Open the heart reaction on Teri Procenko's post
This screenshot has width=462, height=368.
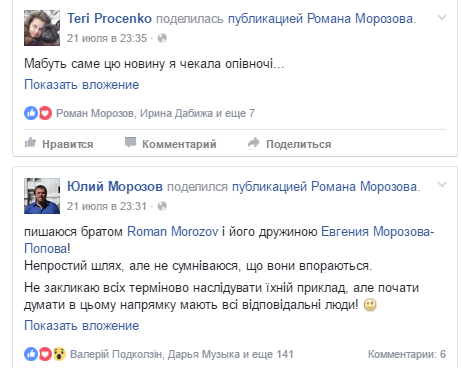point(45,113)
